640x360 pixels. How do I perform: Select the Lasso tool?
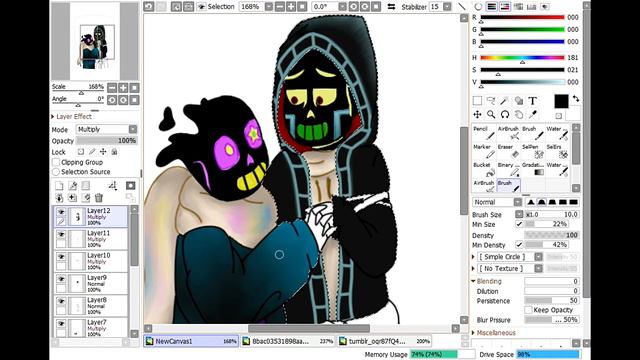tap(491, 100)
